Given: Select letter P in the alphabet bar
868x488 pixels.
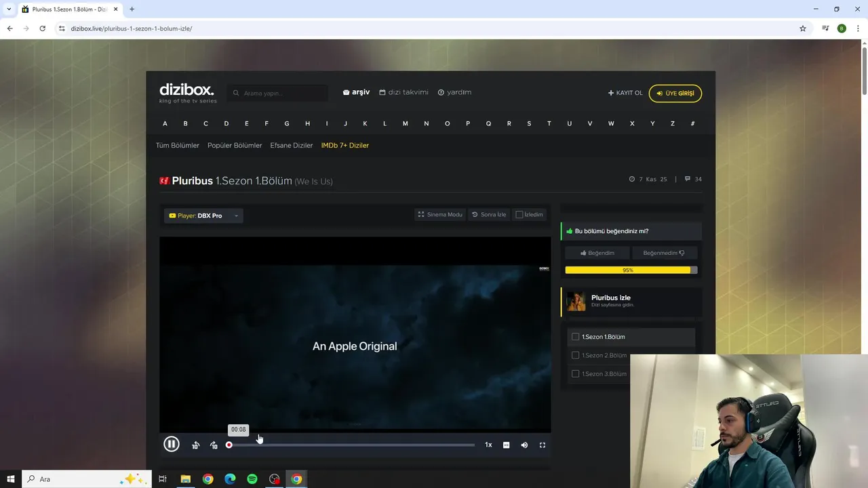Looking at the screenshot, I should pyautogui.click(x=468, y=123).
